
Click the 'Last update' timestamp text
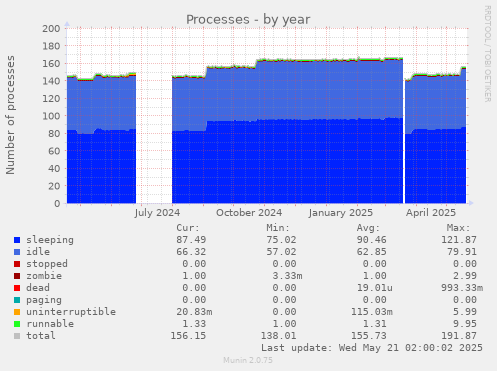tap(372, 348)
